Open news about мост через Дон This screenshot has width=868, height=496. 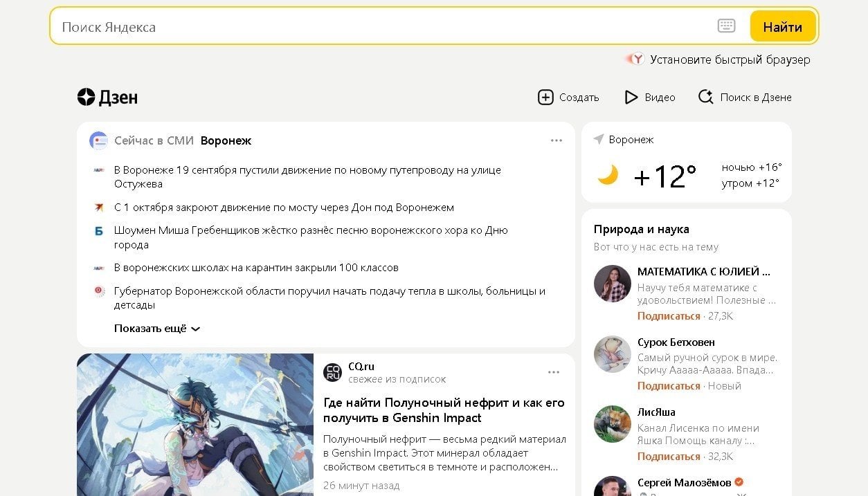click(284, 207)
